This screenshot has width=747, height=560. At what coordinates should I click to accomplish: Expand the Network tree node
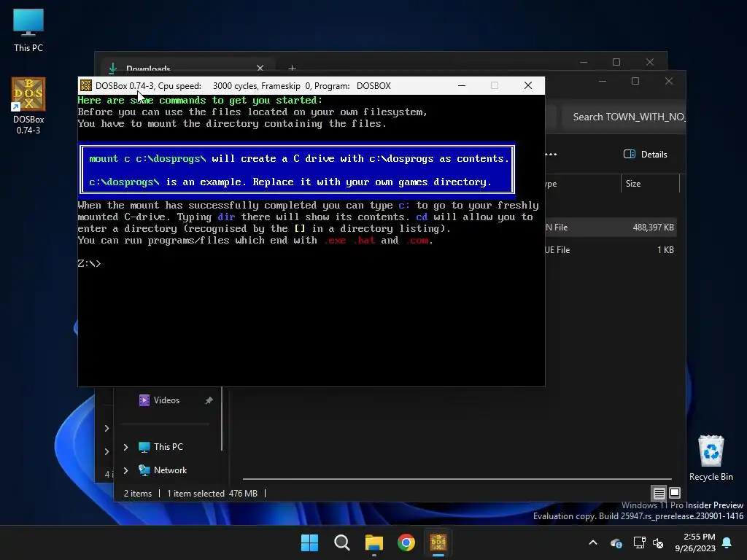125,470
